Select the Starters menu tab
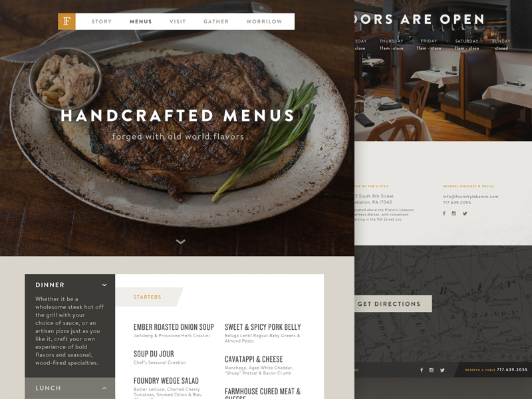Screen dimensions: 532x399 click(147, 297)
